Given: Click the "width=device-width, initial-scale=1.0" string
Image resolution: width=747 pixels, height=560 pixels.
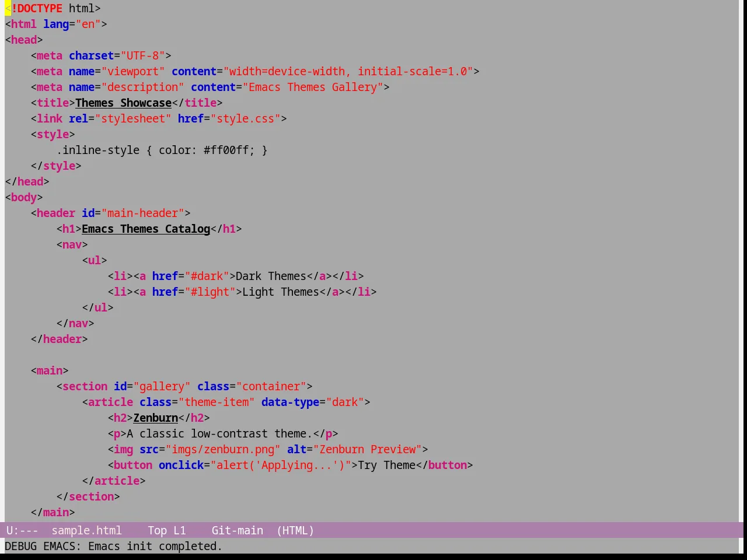Looking at the screenshot, I should [348, 71].
